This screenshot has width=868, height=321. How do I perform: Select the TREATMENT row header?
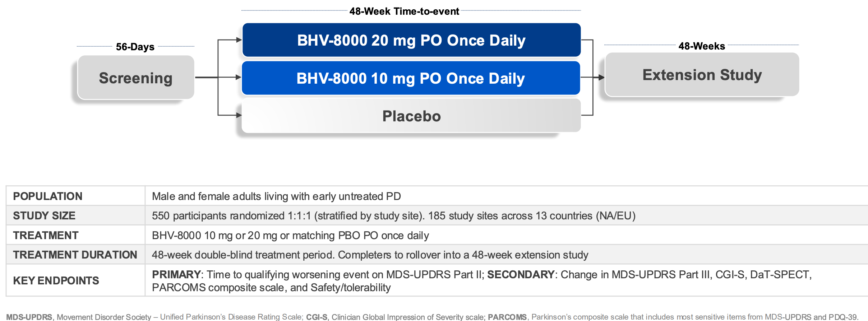[46, 235]
